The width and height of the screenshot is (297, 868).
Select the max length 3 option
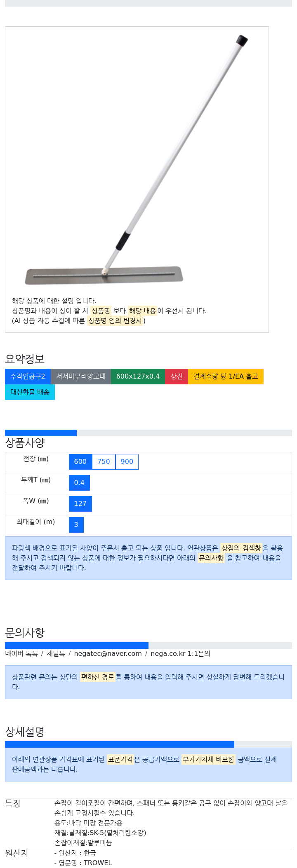[x=76, y=525]
